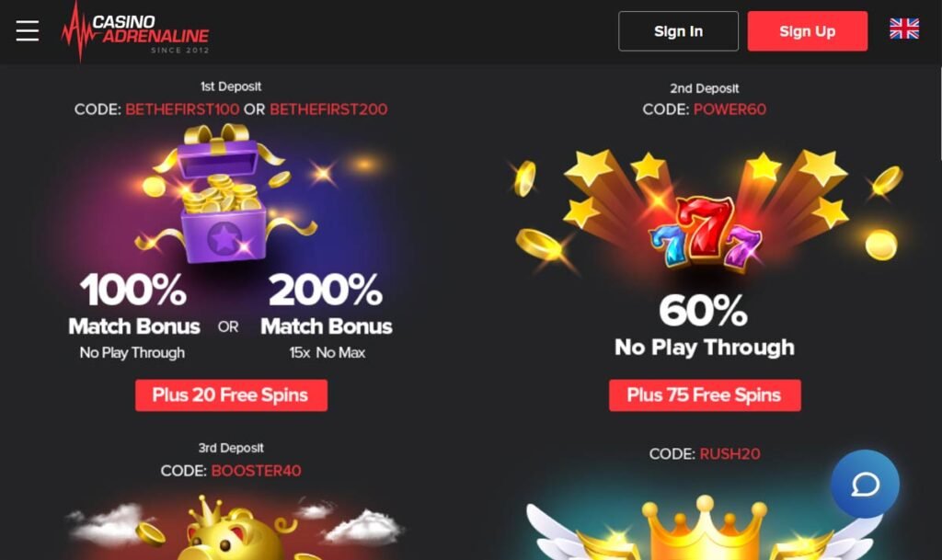Click Plus 75 Free Spins button
942x560 pixels.
tap(705, 394)
